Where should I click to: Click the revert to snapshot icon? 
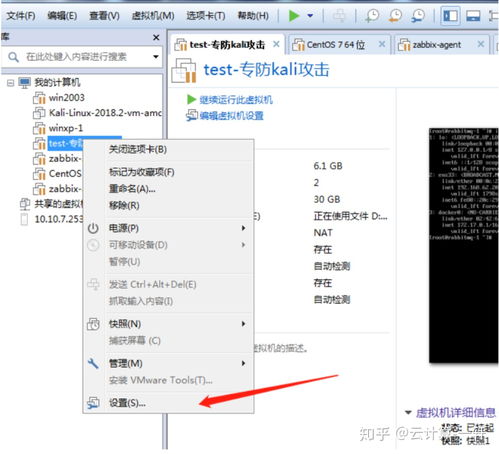(x=395, y=16)
